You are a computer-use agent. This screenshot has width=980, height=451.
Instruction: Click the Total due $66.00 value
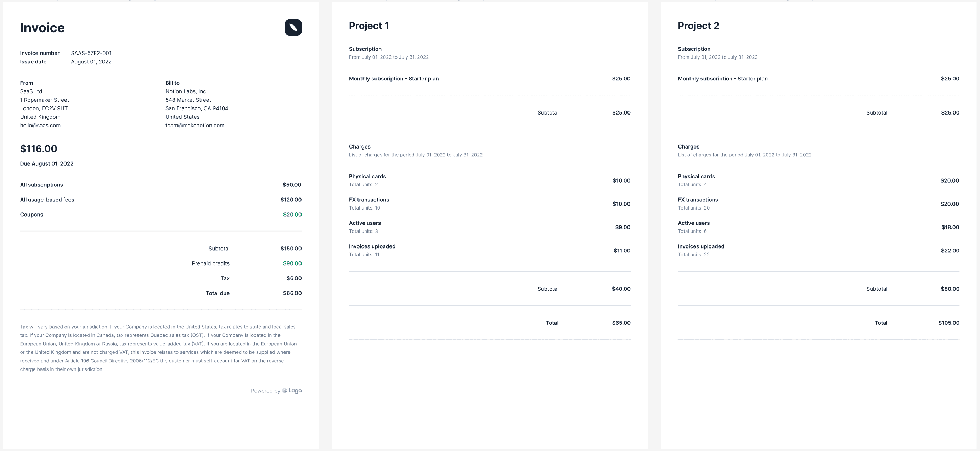click(x=292, y=293)
